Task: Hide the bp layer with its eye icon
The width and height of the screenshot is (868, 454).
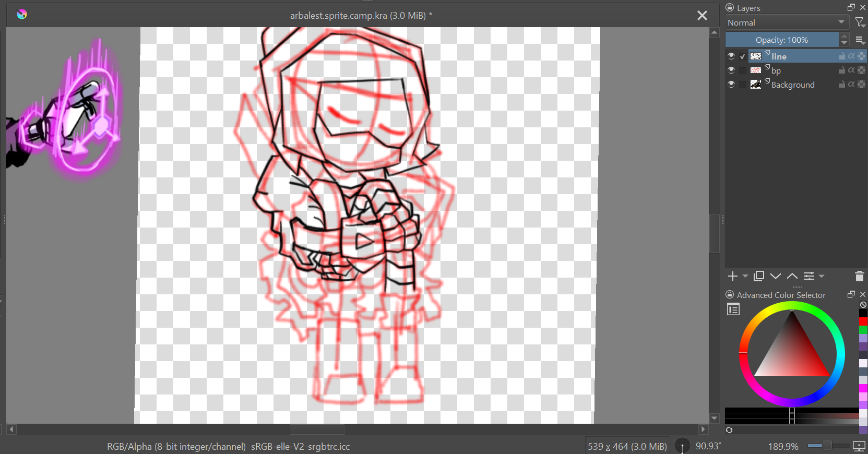Action: click(x=731, y=70)
